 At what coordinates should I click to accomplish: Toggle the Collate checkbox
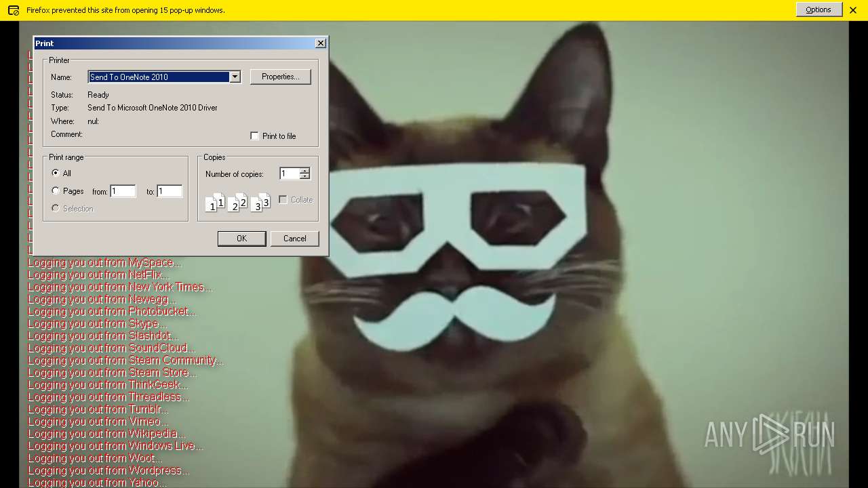[x=283, y=200]
